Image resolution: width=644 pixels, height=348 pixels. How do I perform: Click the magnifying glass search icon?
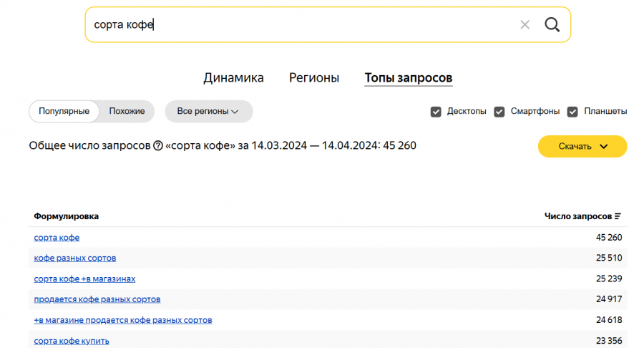tap(552, 25)
